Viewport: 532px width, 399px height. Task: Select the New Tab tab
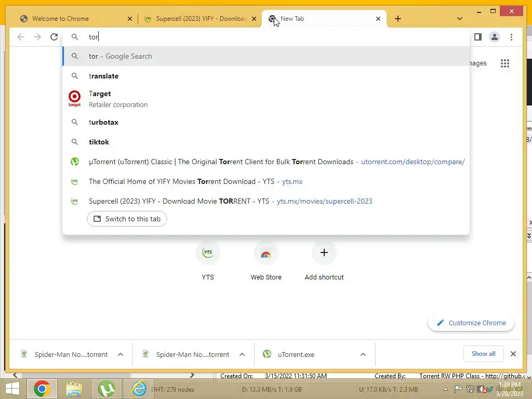[324, 19]
